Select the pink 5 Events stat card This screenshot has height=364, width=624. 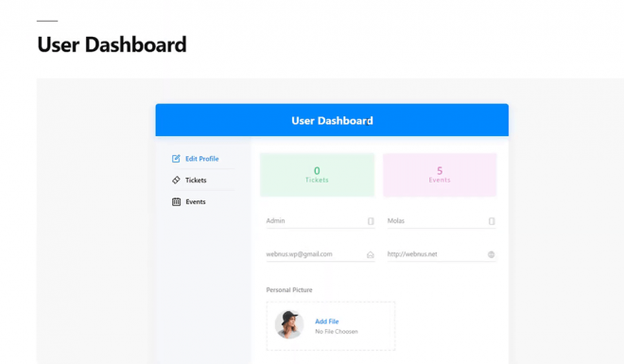[x=440, y=175]
